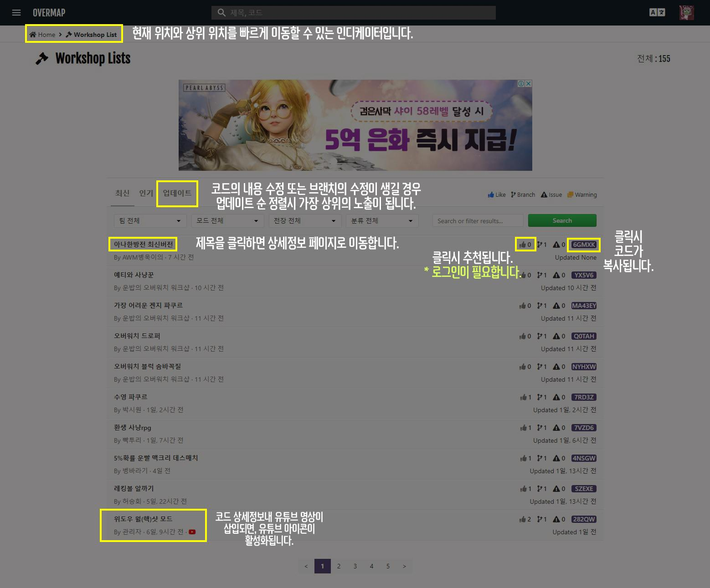
Task: Go to page 5
Action: [x=388, y=566]
